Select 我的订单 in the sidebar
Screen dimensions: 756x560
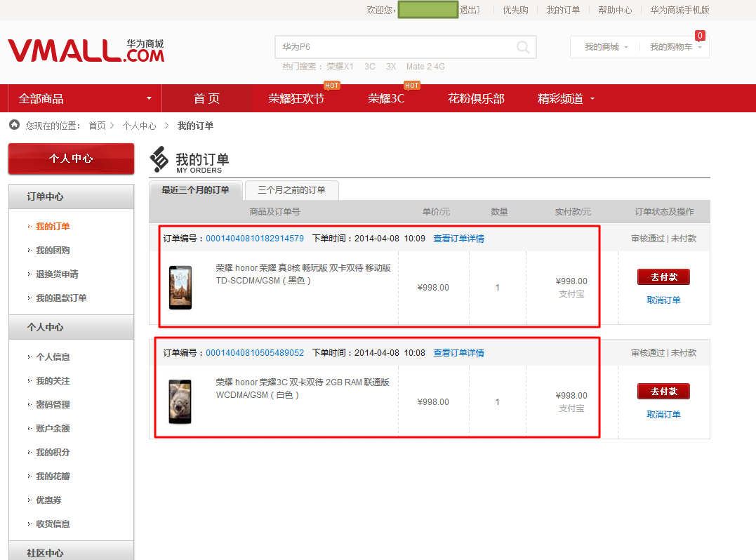(x=53, y=227)
